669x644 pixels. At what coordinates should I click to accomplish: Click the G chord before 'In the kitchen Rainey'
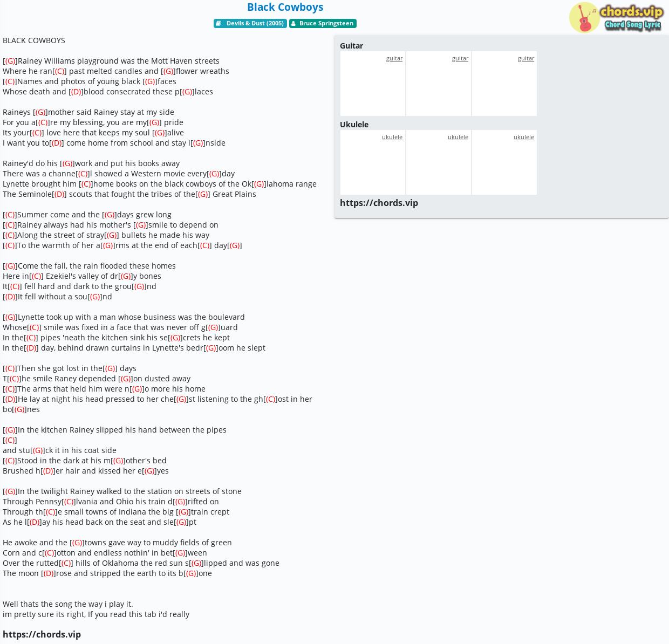point(10,430)
